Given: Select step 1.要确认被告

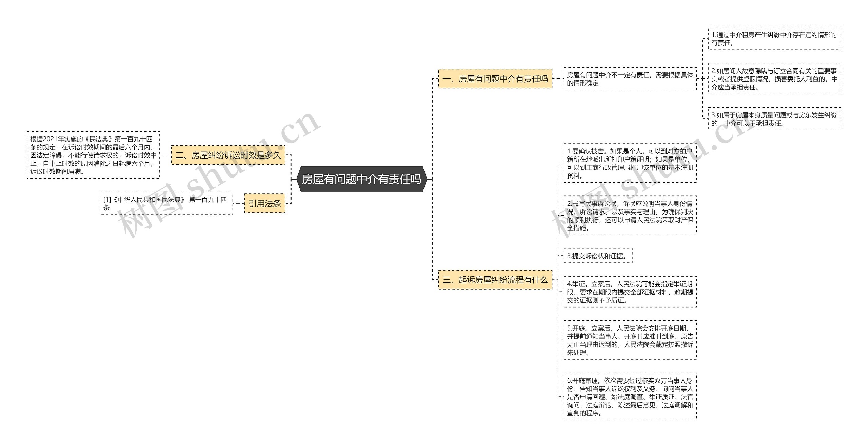Looking at the screenshot, I should coord(630,163).
